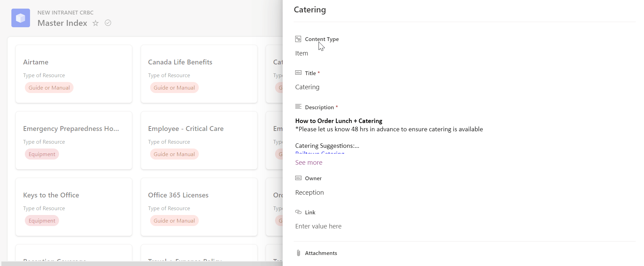
Task: Select the Emergency Preparedness card
Action: coord(74,140)
